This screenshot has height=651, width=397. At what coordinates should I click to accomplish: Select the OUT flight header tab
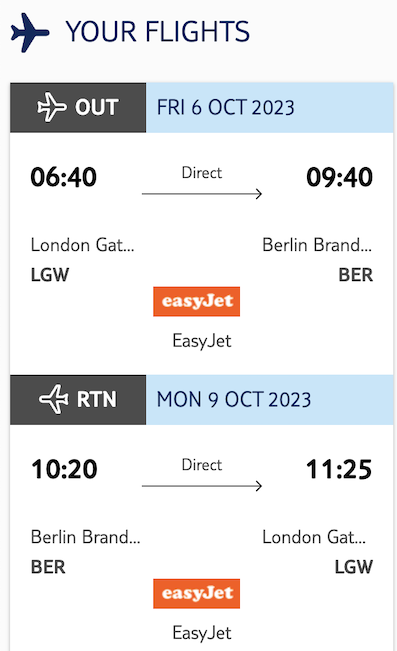point(78,108)
